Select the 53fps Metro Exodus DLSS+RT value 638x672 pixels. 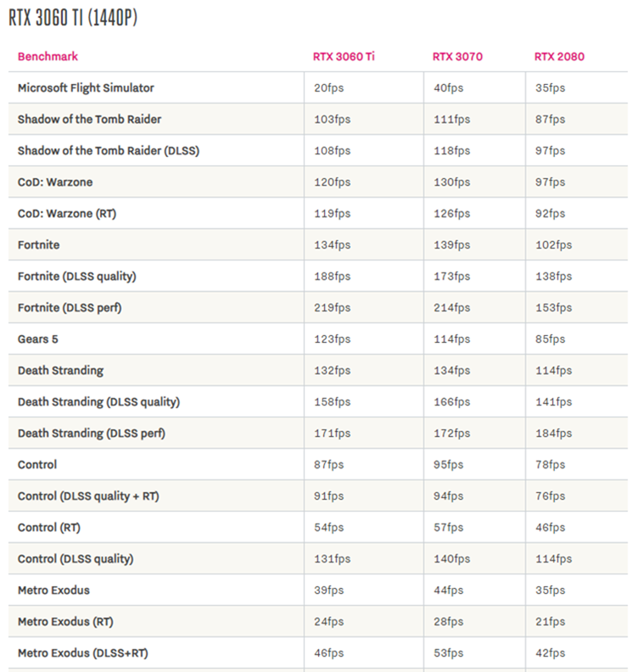pyautogui.click(x=448, y=653)
